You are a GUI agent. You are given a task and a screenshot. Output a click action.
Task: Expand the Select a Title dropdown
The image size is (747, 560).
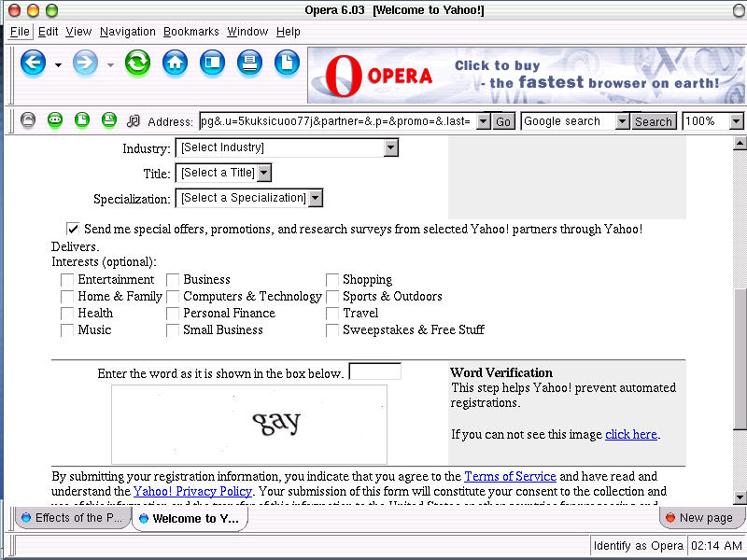pyautogui.click(x=223, y=173)
